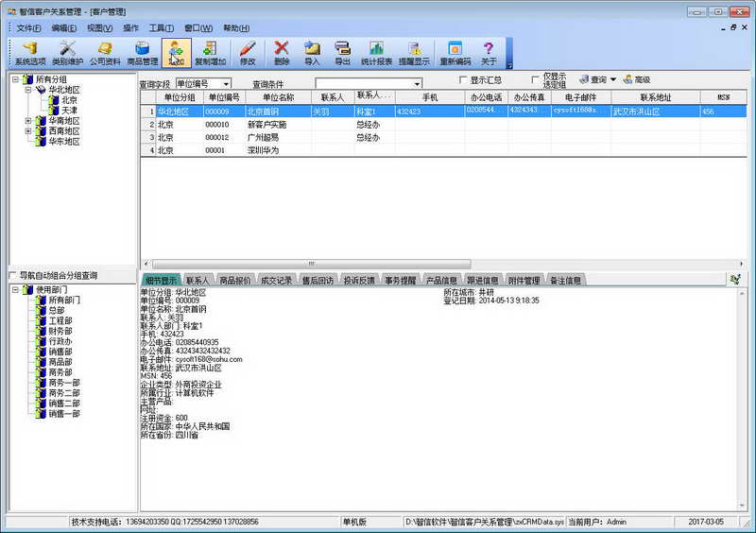The height and width of the screenshot is (533, 756).
Task: Click the 查询 search button icon
Action: (593, 79)
